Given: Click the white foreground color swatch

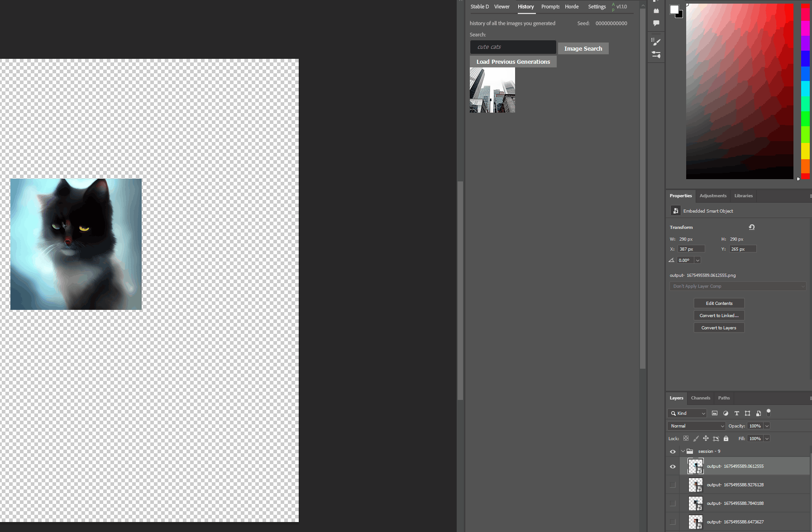Looking at the screenshot, I should [x=674, y=9].
